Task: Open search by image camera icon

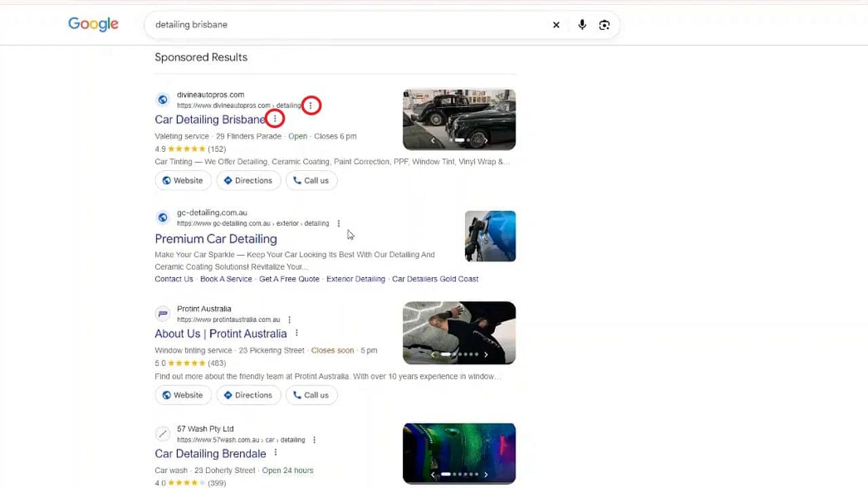Action: coord(604,25)
